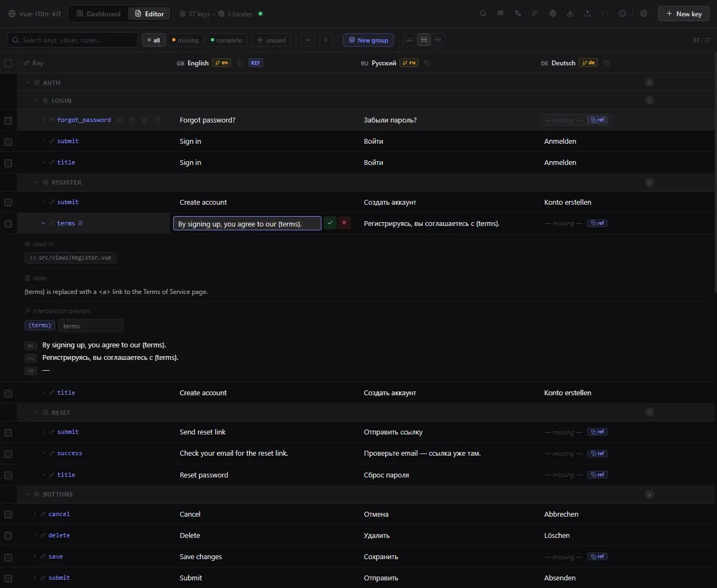The image size is (717, 588).
Task: Click the New key button
Action: [684, 14]
